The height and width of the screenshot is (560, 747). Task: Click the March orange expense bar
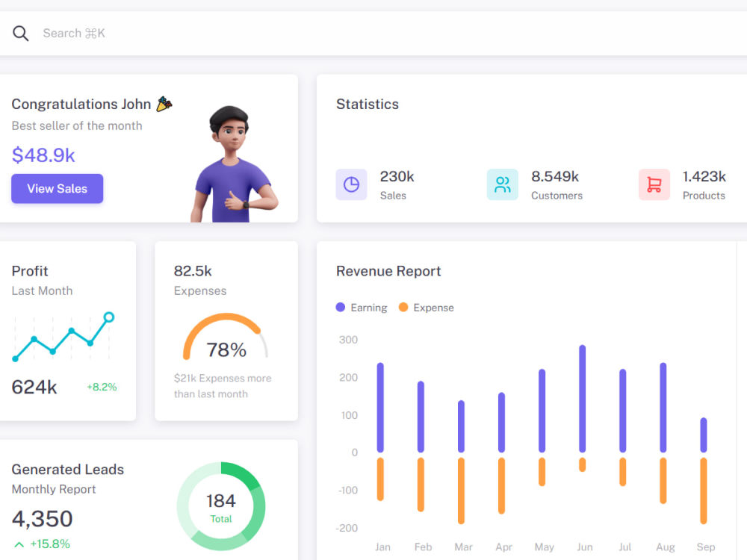(x=461, y=491)
